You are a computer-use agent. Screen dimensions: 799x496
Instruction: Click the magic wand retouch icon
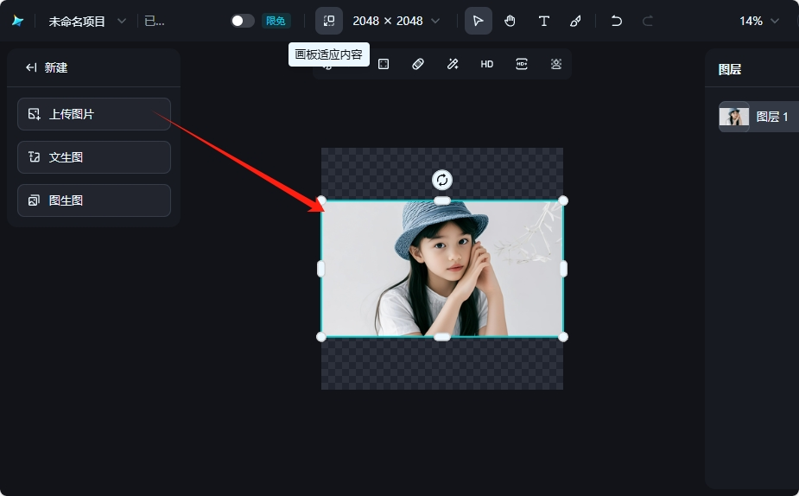click(452, 64)
